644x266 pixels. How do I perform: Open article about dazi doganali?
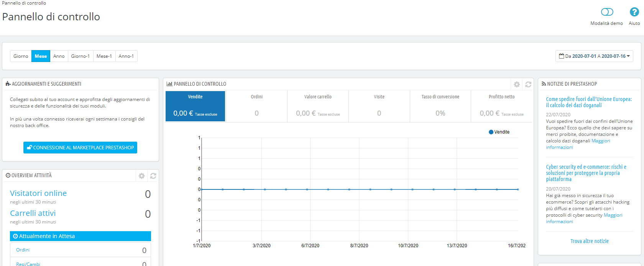point(589,102)
